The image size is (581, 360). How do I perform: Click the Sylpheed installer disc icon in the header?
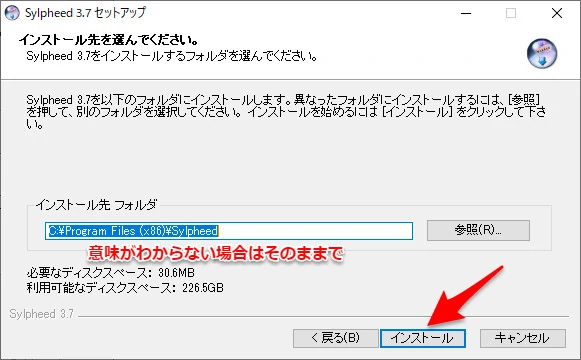pos(542,53)
